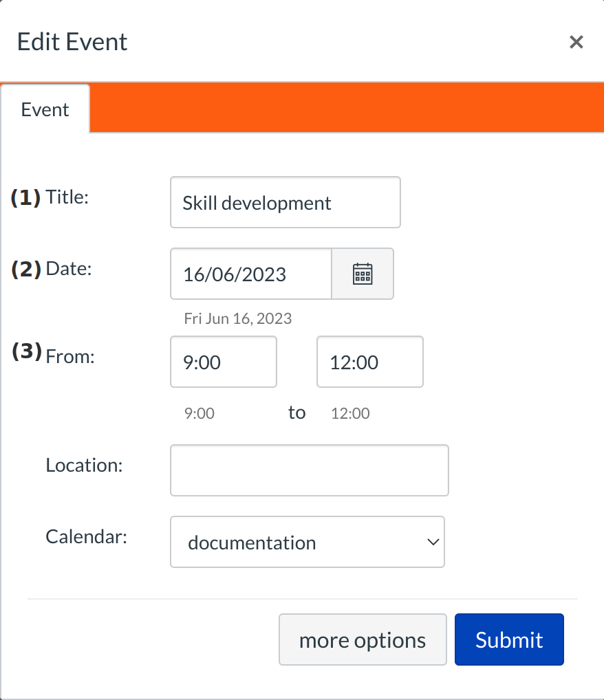Click the Date: field label

point(68,269)
